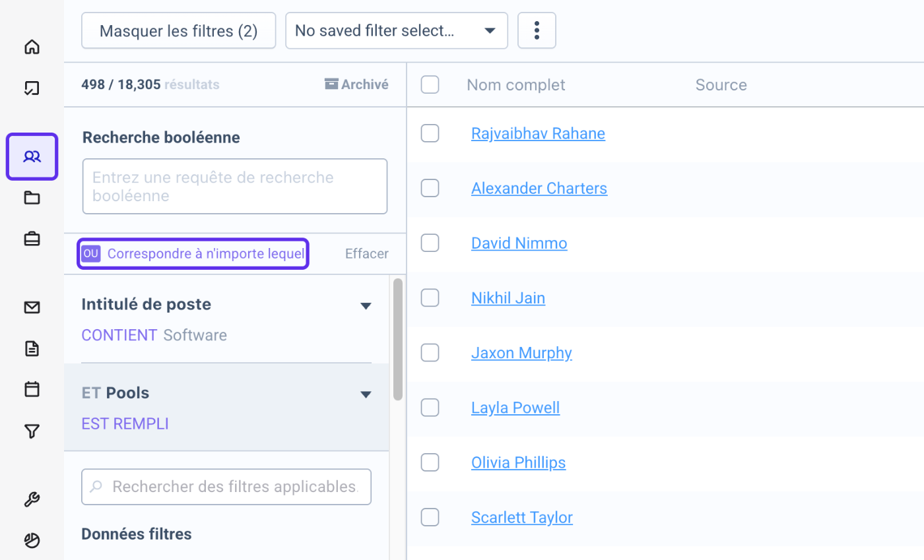Open Nikhil Jain's profile link

point(508,298)
